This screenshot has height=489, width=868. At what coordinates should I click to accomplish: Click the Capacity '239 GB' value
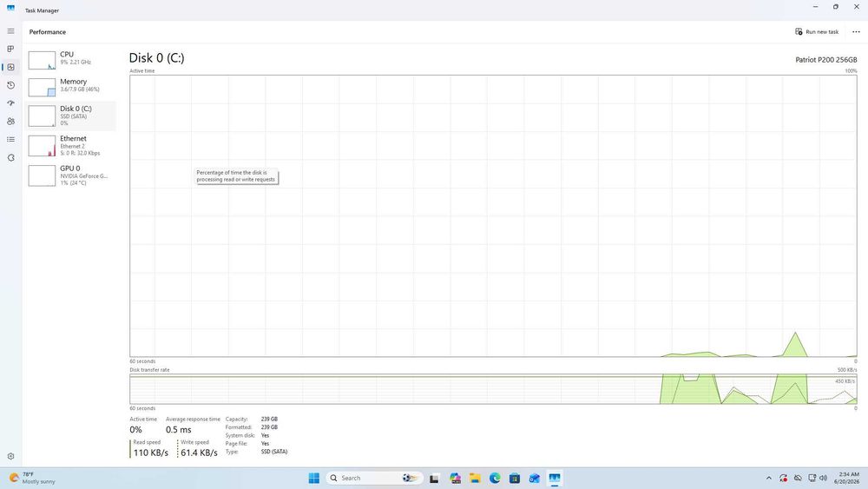(269, 420)
